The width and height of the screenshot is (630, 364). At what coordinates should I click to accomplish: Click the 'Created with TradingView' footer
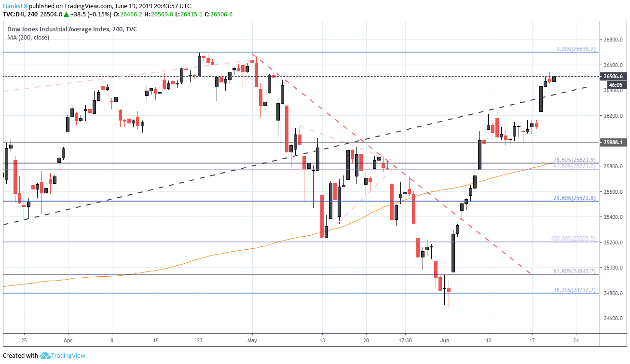tap(44, 356)
